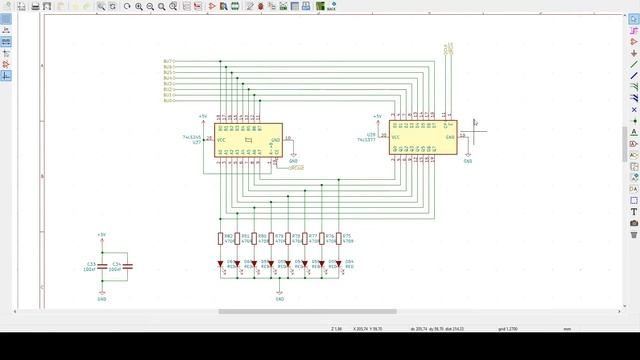
Task: Open Find and Replace tool
Action: point(112,6)
